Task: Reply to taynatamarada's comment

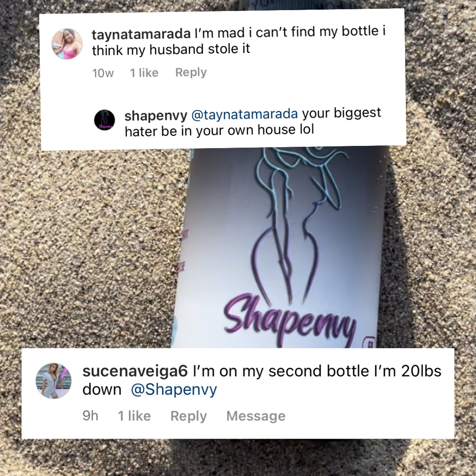Action: [x=191, y=72]
